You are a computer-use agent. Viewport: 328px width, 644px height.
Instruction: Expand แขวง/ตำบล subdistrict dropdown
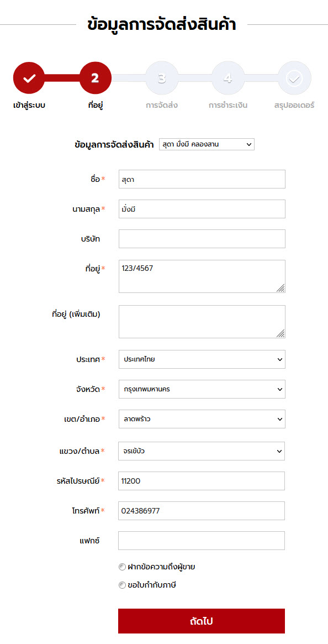202,451
